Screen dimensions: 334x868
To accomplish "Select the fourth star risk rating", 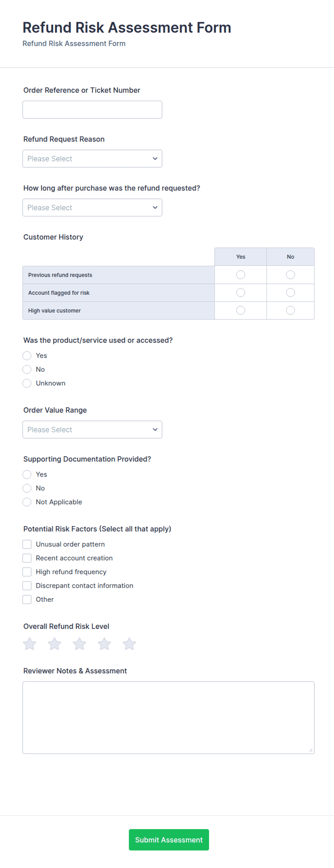I will [105, 644].
